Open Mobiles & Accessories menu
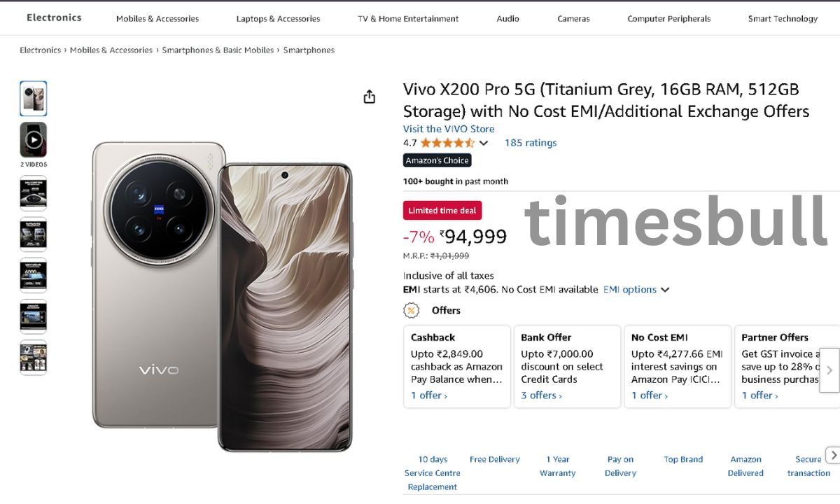 [x=157, y=19]
